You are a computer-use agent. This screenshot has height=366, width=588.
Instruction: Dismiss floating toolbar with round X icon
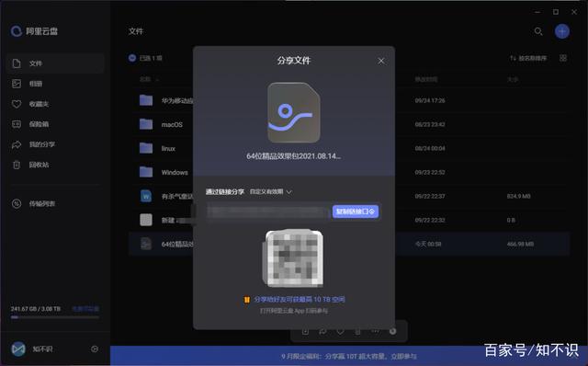pos(392,331)
